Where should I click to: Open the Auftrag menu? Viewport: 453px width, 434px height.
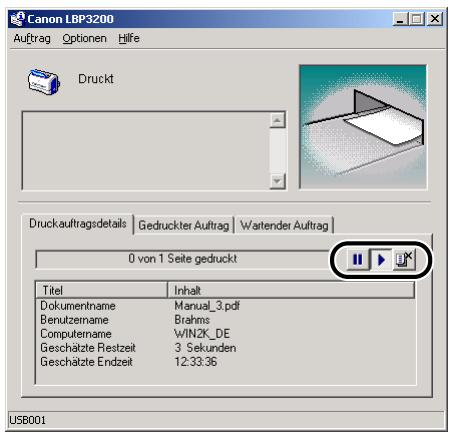[x=32, y=38]
